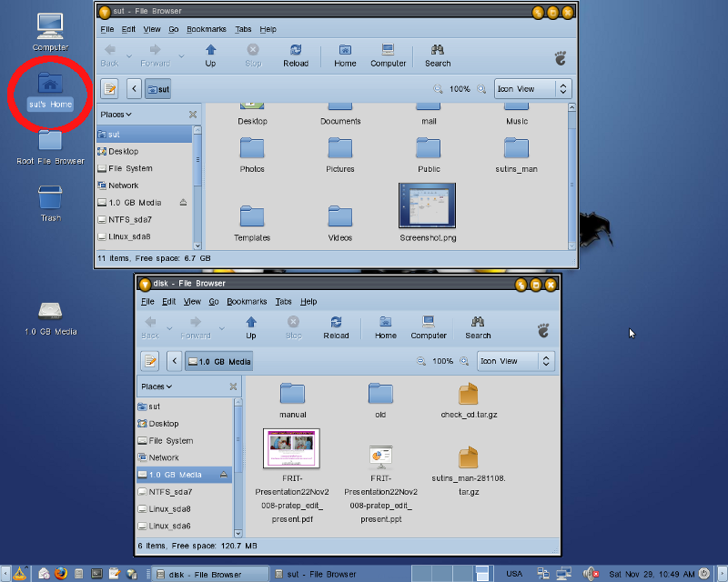Viewport: 728px width, 582px height.
Task: Select check_cd.tar.gz archive icon
Action: tap(468, 394)
